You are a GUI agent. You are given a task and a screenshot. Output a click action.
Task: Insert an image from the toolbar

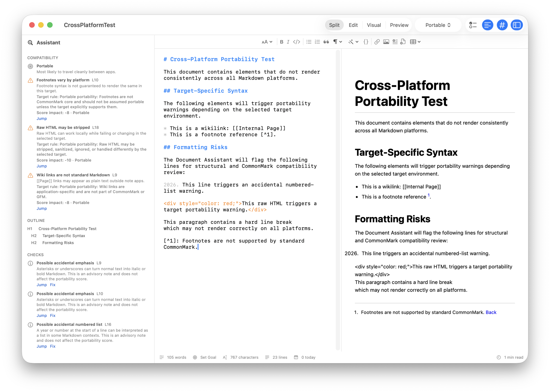point(386,42)
